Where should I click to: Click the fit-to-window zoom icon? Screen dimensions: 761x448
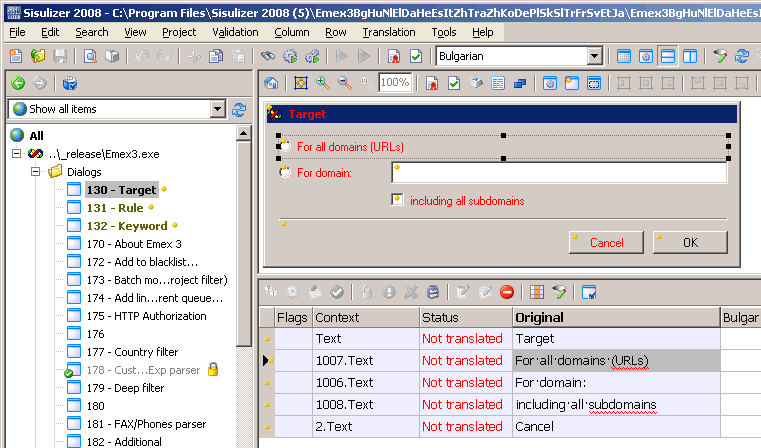click(x=301, y=83)
